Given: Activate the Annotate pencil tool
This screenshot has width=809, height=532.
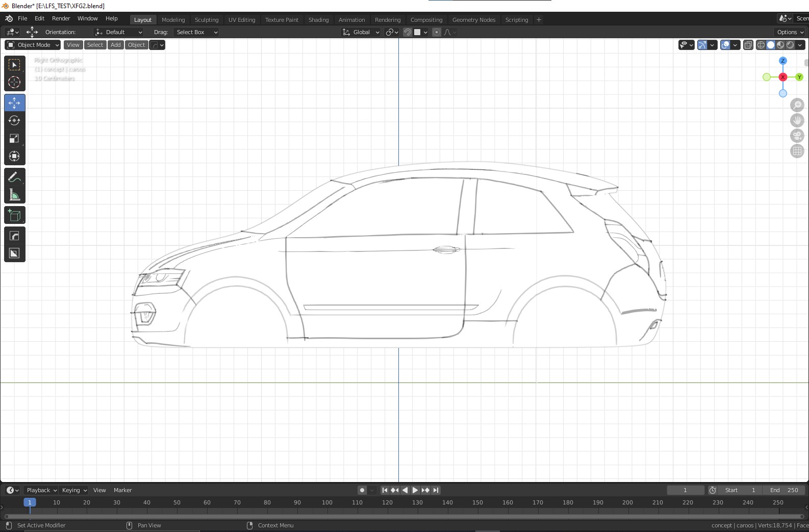Looking at the screenshot, I should pos(14,177).
